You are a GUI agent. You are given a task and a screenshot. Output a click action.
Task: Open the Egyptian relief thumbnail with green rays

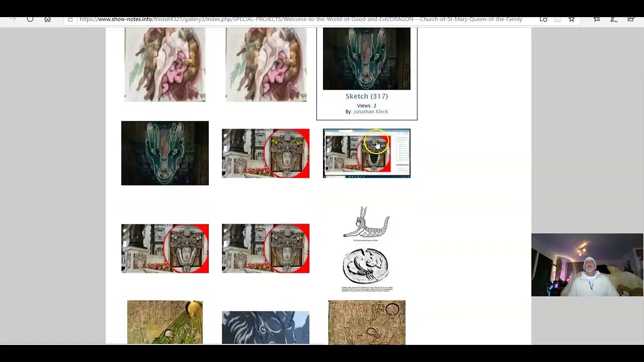click(165, 322)
